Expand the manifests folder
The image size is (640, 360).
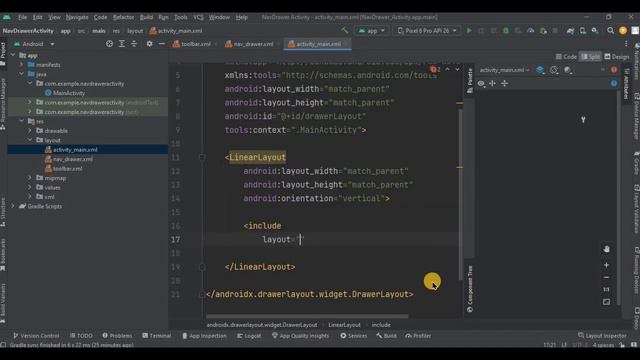point(22,64)
